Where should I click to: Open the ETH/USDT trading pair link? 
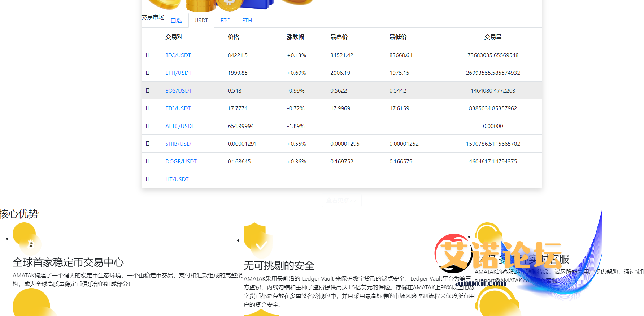coord(178,73)
